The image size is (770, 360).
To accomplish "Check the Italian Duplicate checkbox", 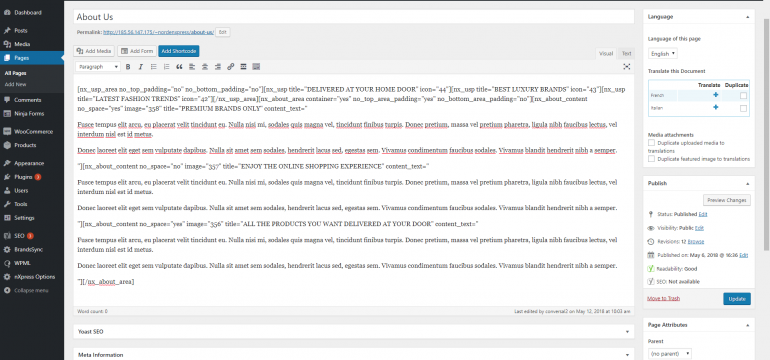I will 743,109.
